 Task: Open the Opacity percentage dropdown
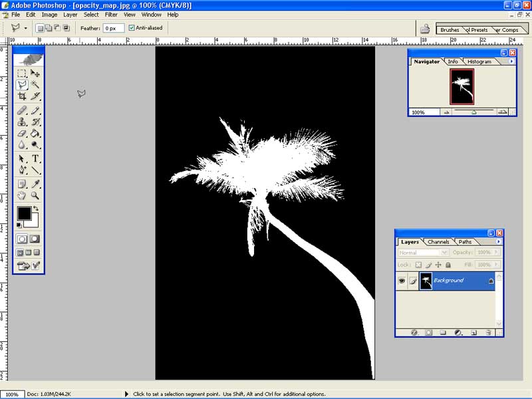pos(495,253)
